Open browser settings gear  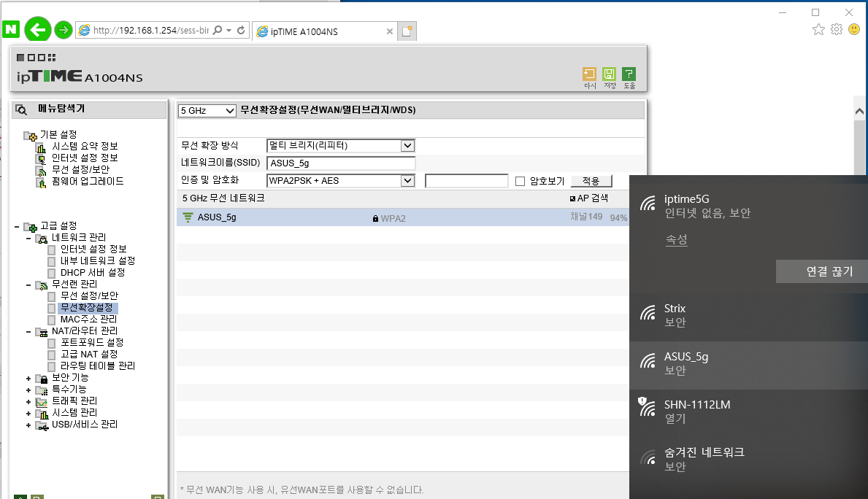pos(837,29)
